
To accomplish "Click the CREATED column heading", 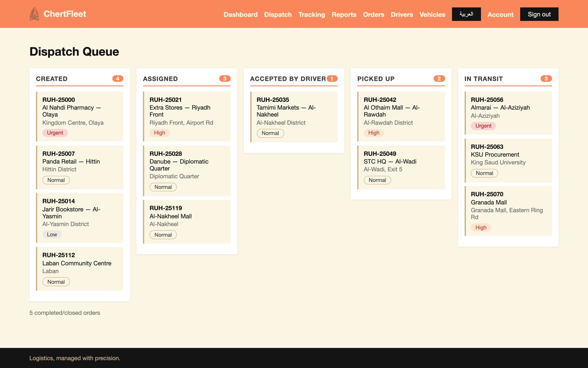I will click(52, 79).
